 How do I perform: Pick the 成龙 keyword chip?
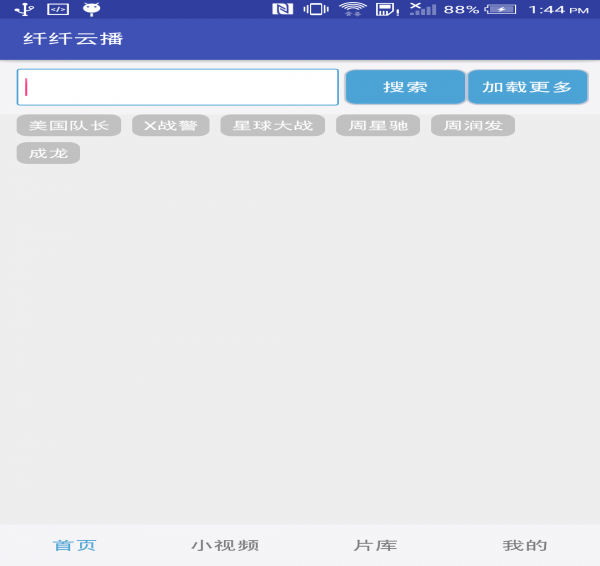click(48, 153)
